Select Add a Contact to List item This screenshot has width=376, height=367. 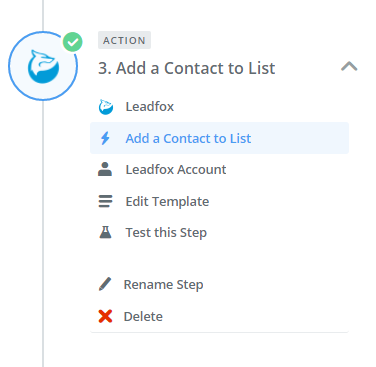pyautogui.click(x=219, y=138)
